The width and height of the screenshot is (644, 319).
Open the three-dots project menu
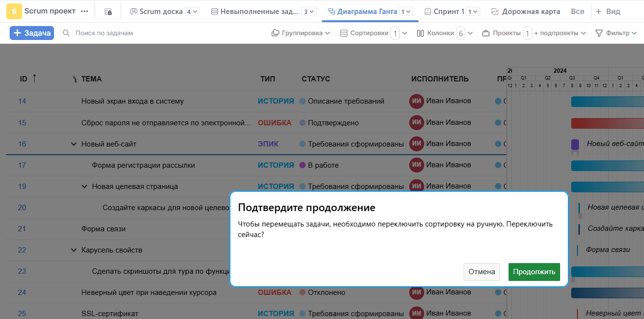click(84, 11)
